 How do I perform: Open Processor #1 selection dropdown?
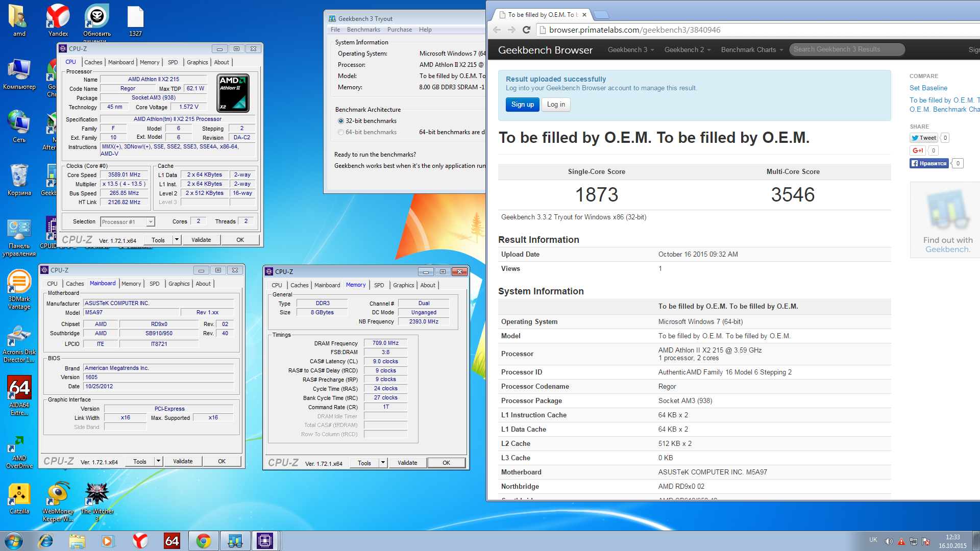128,222
